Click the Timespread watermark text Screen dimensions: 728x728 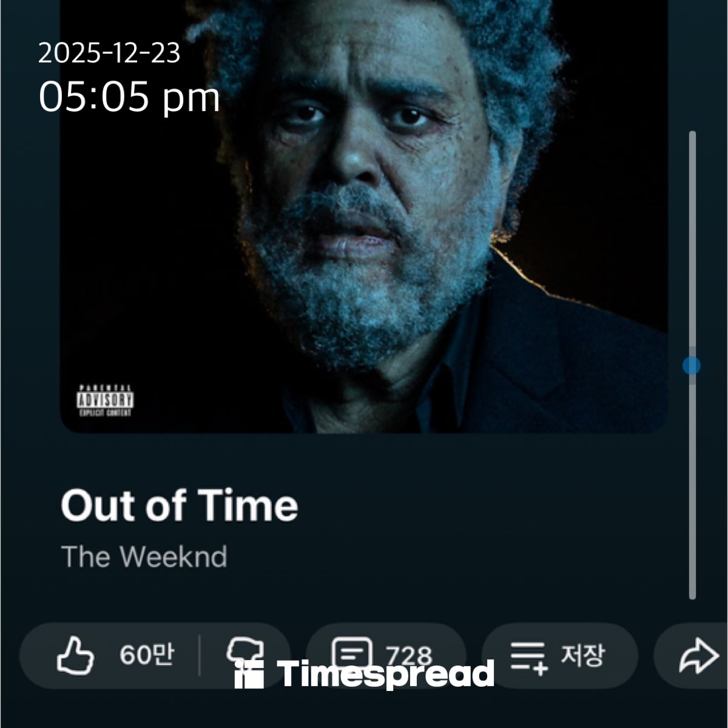(x=386, y=675)
